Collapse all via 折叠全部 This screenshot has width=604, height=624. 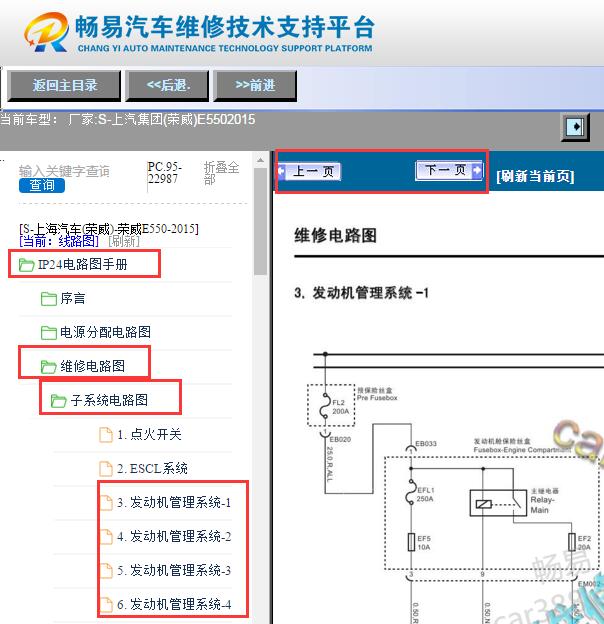221,173
